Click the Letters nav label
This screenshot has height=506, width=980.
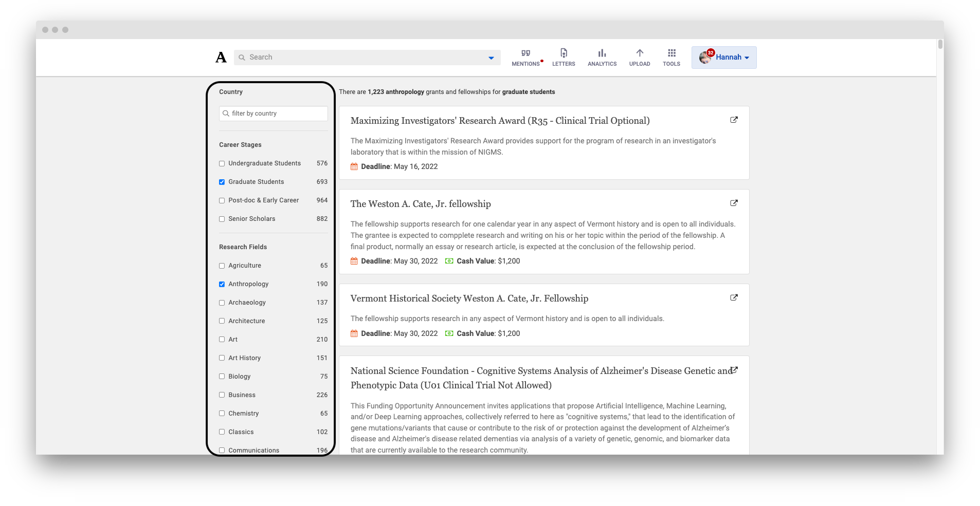(x=564, y=64)
